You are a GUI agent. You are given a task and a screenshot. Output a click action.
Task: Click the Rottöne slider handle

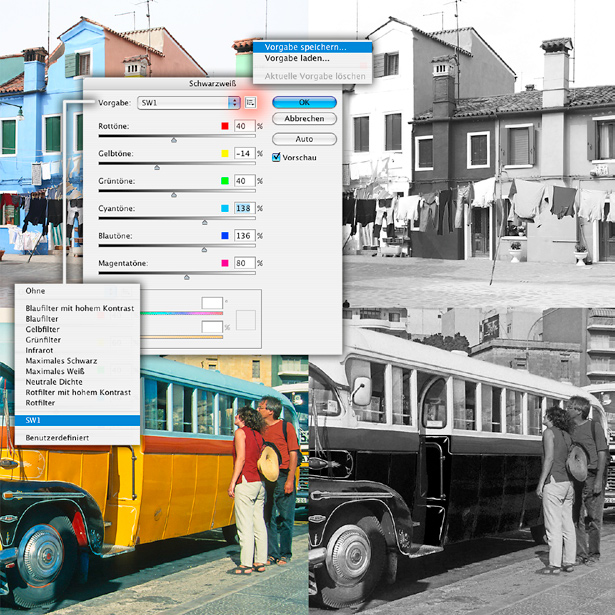click(172, 141)
